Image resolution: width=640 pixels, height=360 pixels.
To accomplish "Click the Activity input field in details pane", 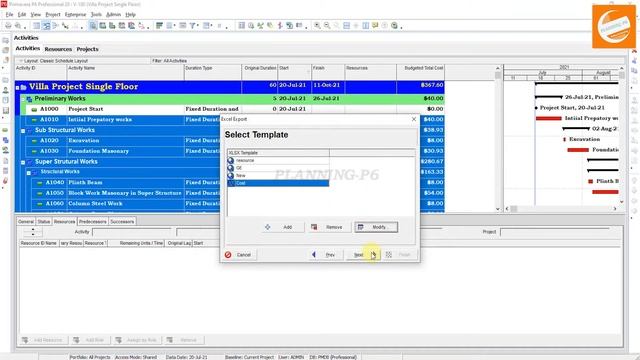I will tap(132, 232).
